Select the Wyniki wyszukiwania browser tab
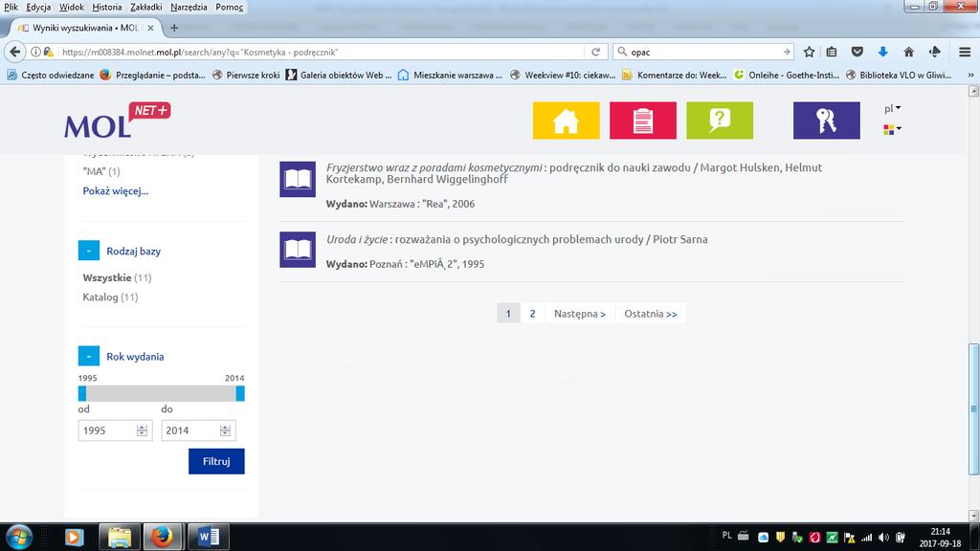The width and height of the screenshot is (980, 551). coord(85,28)
